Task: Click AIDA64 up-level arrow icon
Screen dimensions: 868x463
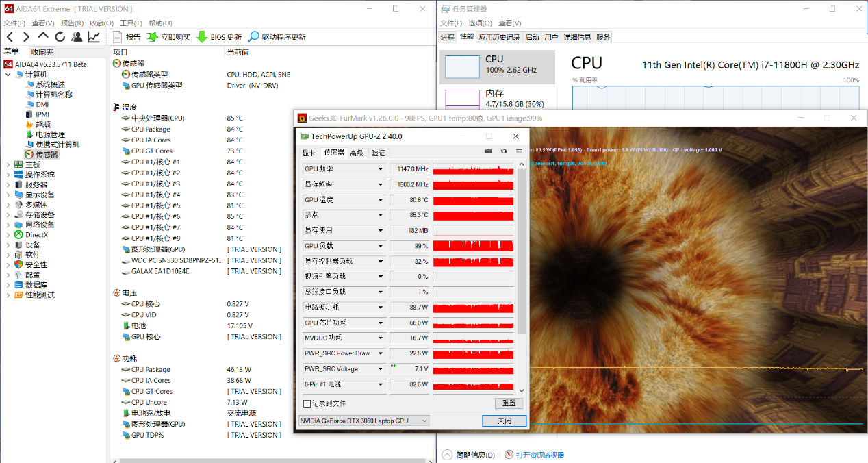Action: [43, 36]
